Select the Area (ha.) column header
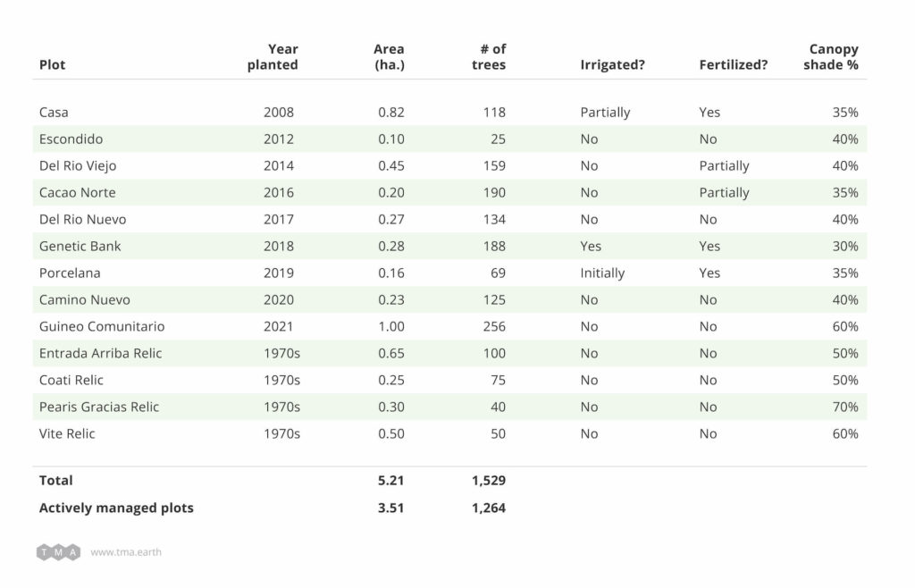The width and height of the screenshot is (915, 588). pyautogui.click(x=389, y=56)
